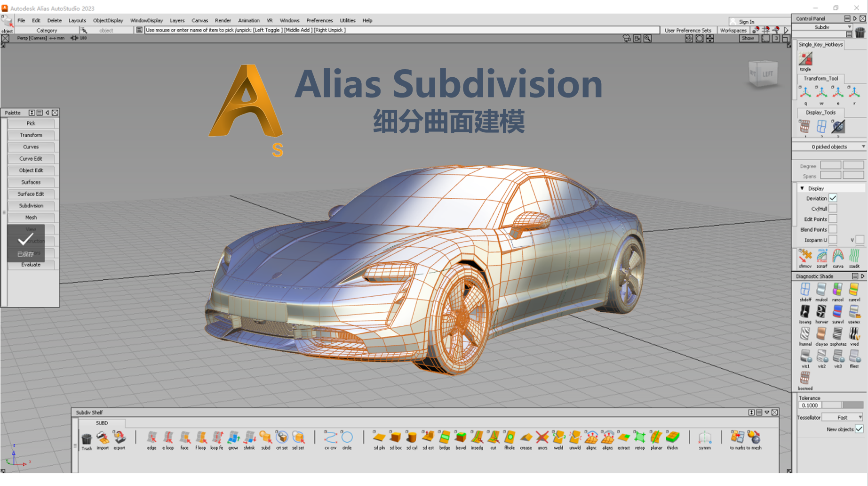Viewport: 868px width, 486px height.
Task: Uncheck the Deviation checkbox
Action: point(833,198)
